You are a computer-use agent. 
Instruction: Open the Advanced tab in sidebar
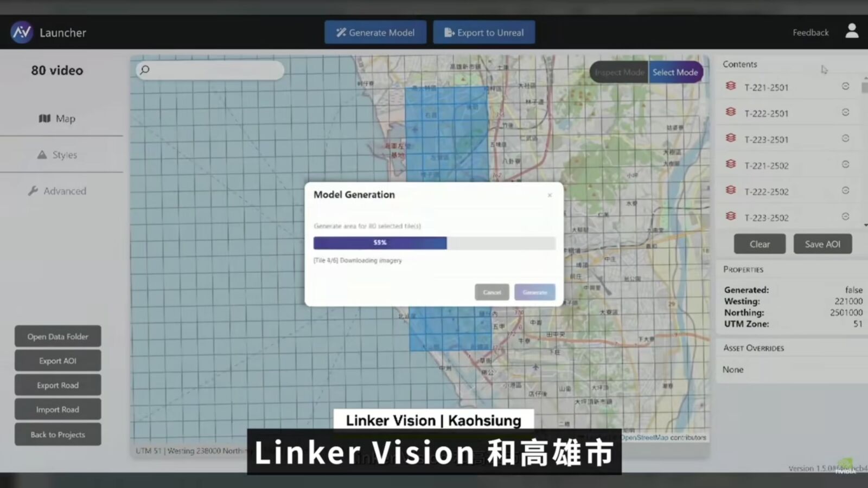58,191
